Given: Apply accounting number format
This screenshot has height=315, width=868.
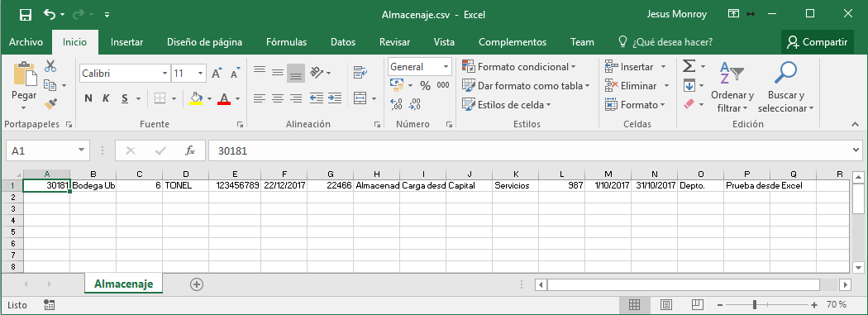Looking at the screenshot, I should click(x=398, y=85).
